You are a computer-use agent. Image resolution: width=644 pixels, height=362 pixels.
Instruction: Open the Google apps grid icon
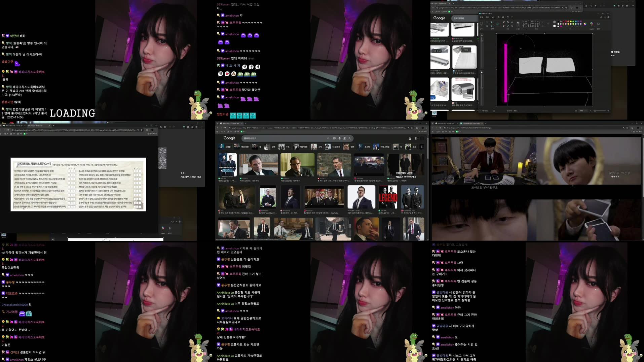(x=416, y=139)
